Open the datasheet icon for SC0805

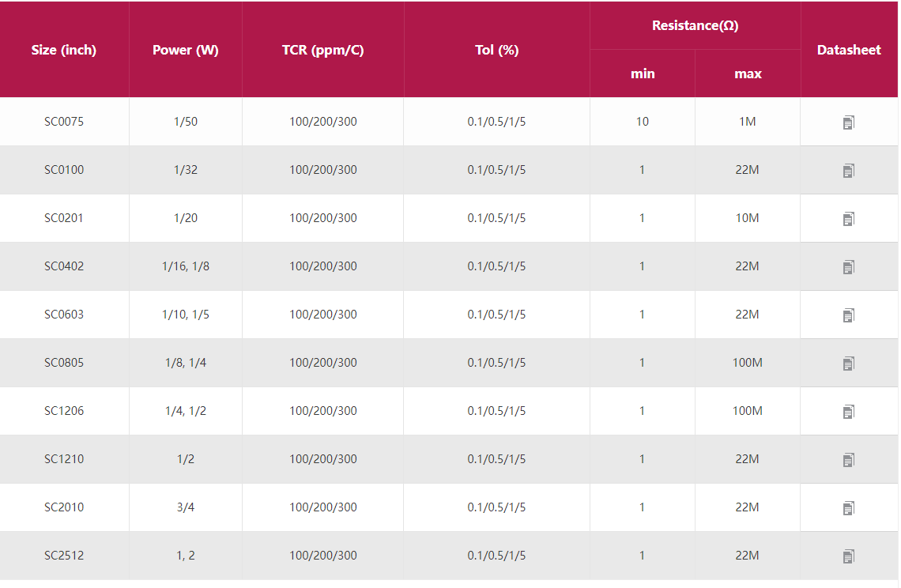848,364
